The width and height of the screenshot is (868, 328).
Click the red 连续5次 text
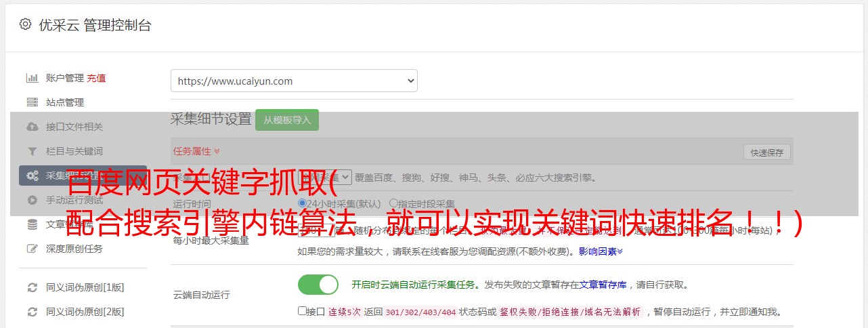345,312
